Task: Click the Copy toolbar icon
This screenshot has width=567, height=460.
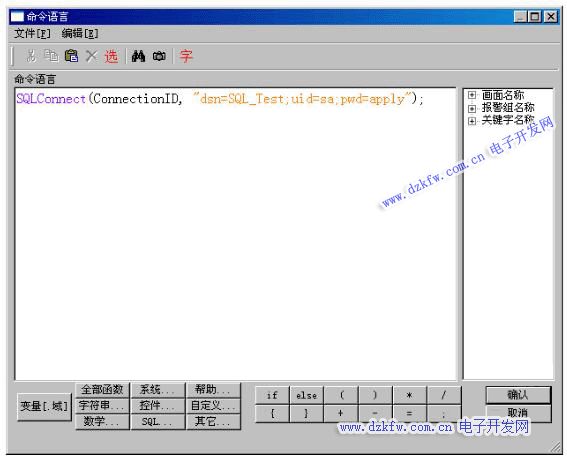Action: pyautogui.click(x=51, y=56)
